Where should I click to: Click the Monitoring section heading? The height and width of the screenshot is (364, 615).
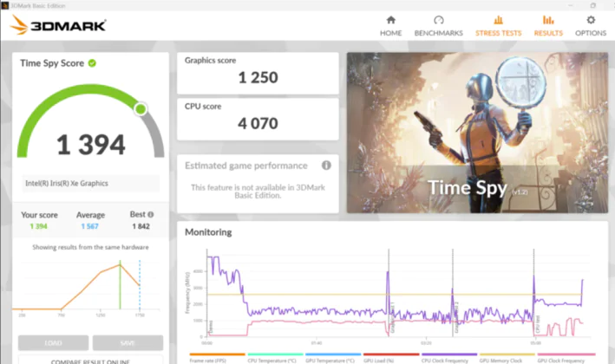(x=208, y=232)
